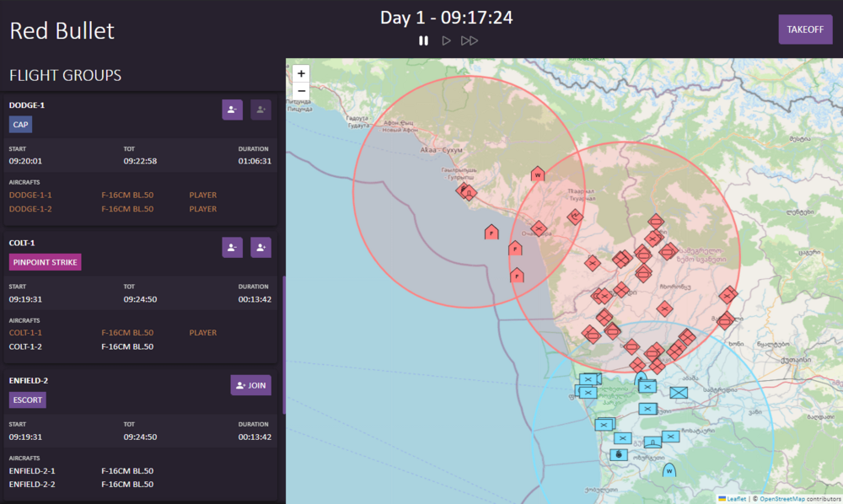Click the red W marker near Tkvarcheli
The width and height of the screenshot is (843, 504).
(538, 174)
